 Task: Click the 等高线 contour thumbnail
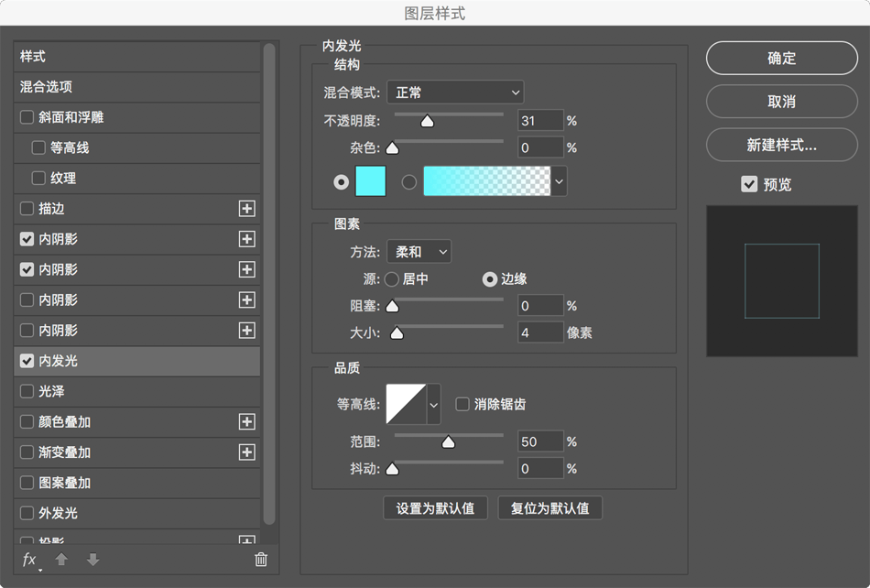[x=406, y=405]
